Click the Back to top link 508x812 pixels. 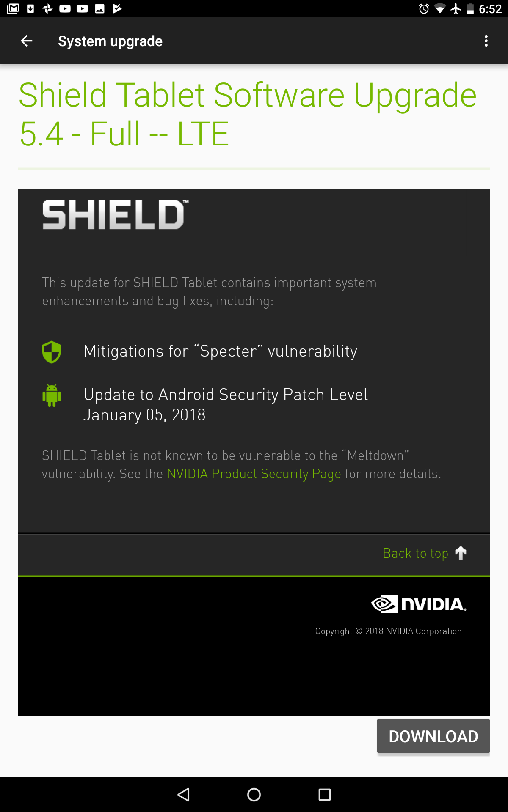415,553
